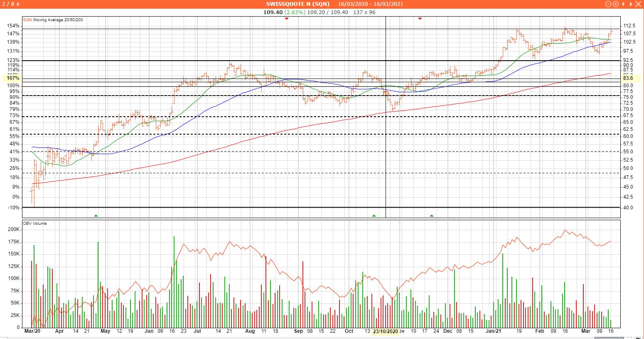The height and width of the screenshot is (339, 644).
Task: Click the SQN symbol label in chart
Action: coord(27,20)
